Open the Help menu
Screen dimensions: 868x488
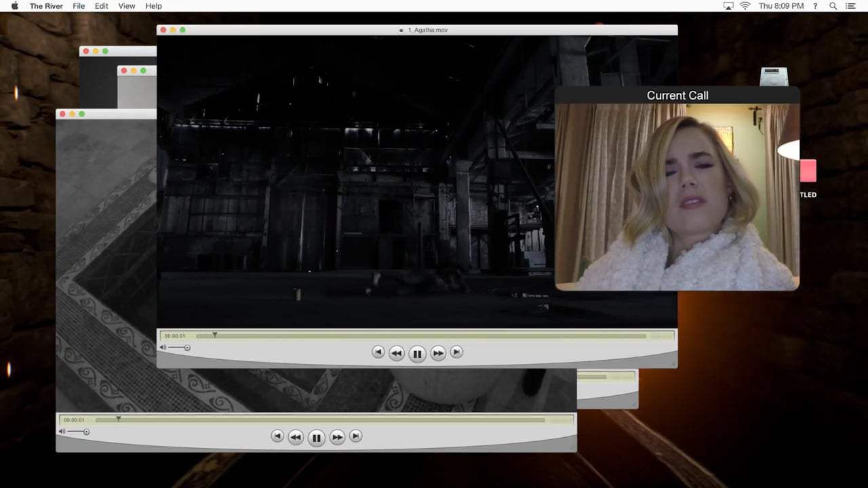[153, 6]
